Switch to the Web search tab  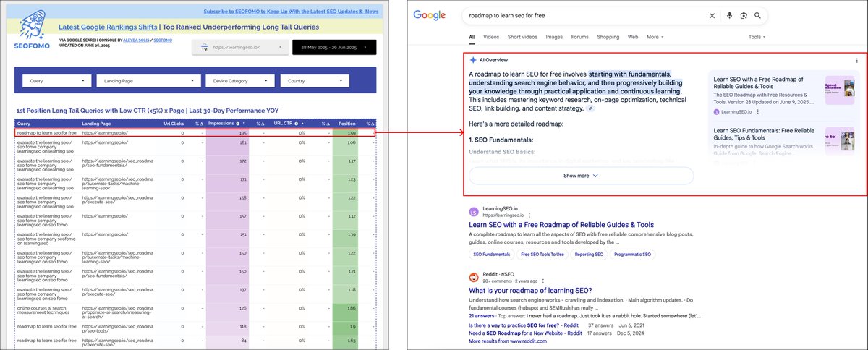(633, 37)
